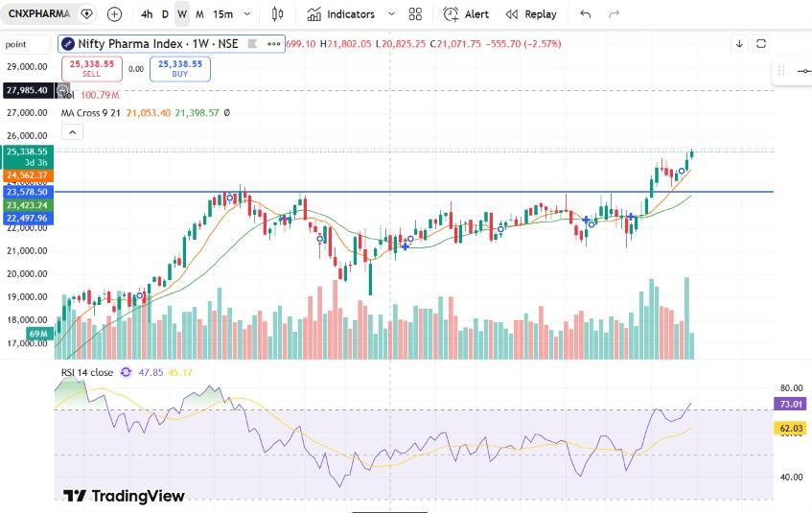Expand the Indicators favorites dropdown arrow
812x513 pixels.
pyautogui.click(x=391, y=14)
